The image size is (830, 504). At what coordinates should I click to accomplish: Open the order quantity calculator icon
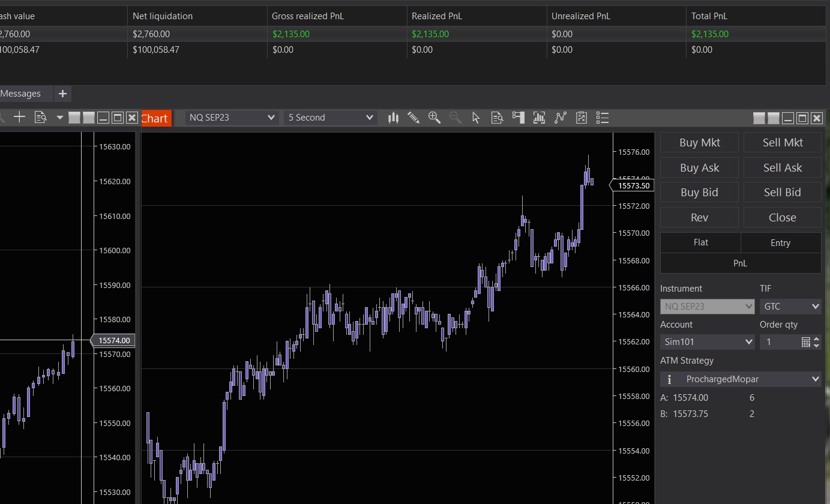click(x=806, y=342)
